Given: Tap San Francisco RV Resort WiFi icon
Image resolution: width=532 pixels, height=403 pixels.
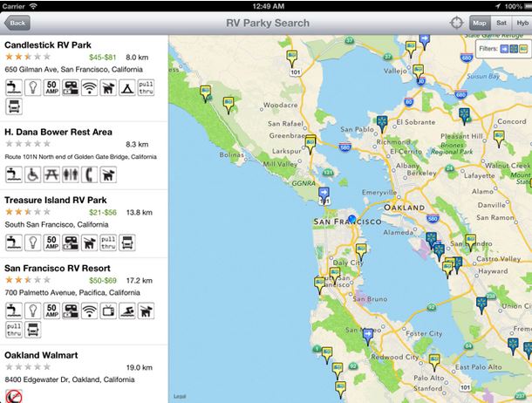Looking at the screenshot, I should 89,311.
